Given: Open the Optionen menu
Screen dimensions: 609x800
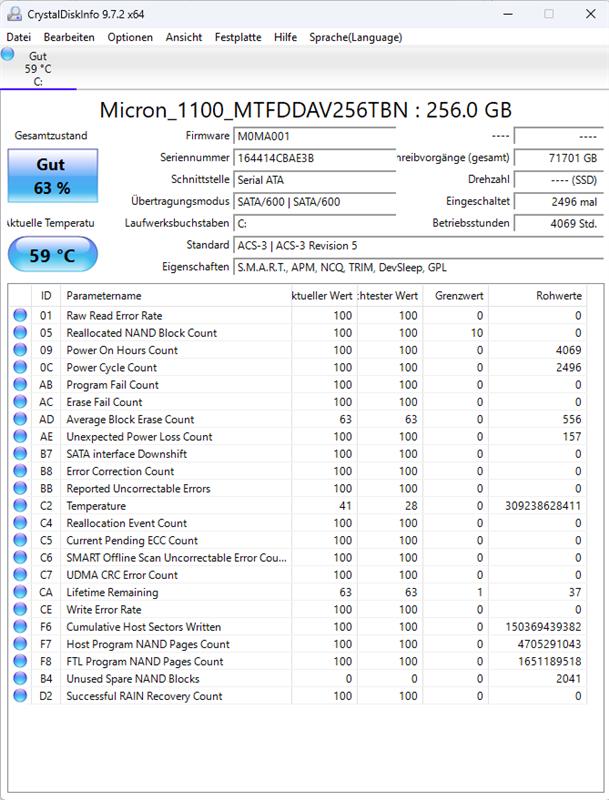Looking at the screenshot, I should coord(130,37).
